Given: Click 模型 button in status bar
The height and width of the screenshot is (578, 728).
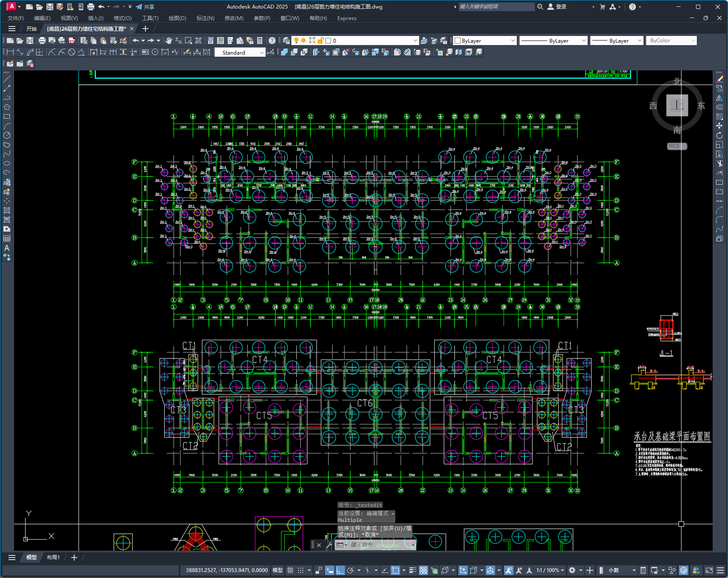Looking at the screenshot, I should point(278,570).
